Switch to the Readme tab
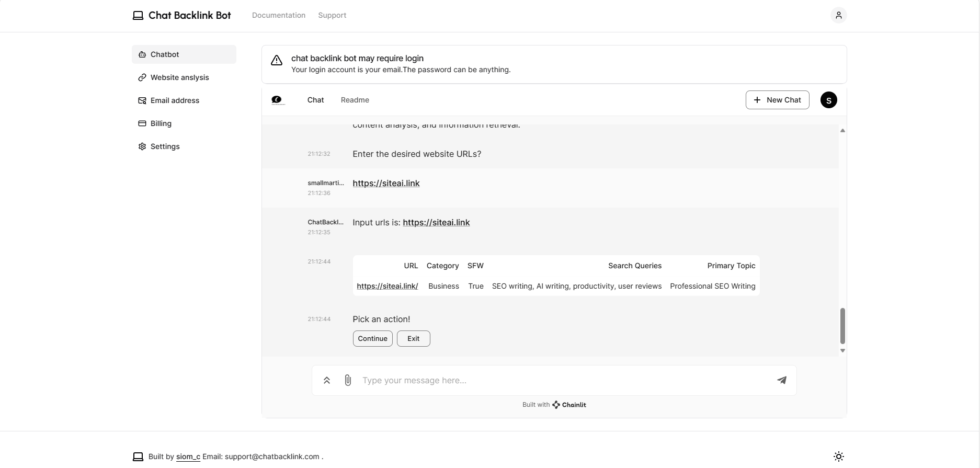Image resolution: width=980 pixels, height=468 pixels. tap(355, 100)
